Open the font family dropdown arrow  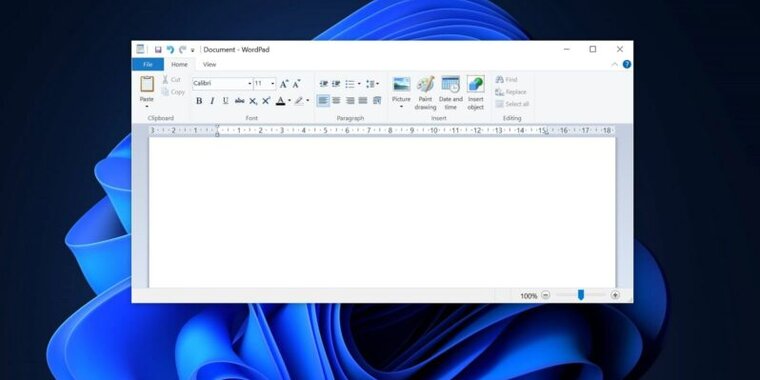coord(250,83)
